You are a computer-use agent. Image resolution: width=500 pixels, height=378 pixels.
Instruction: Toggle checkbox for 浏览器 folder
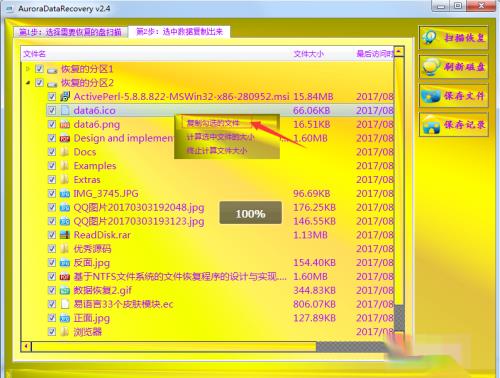(x=52, y=332)
